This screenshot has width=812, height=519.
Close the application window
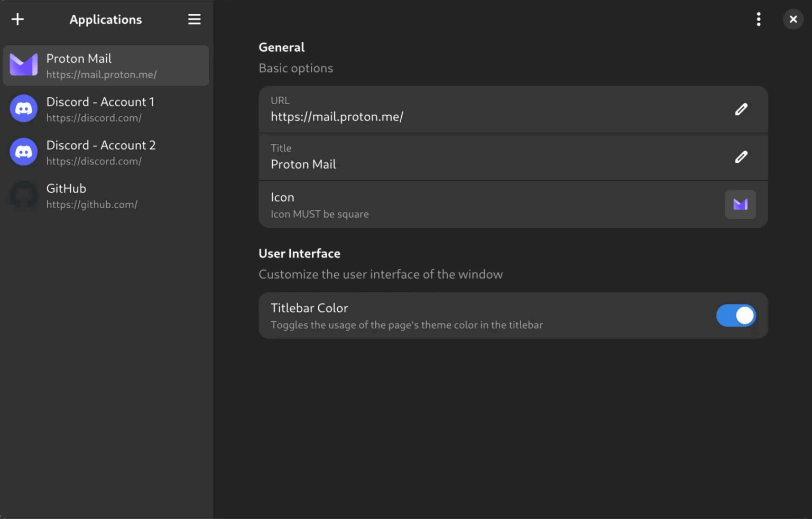click(793, 19)
